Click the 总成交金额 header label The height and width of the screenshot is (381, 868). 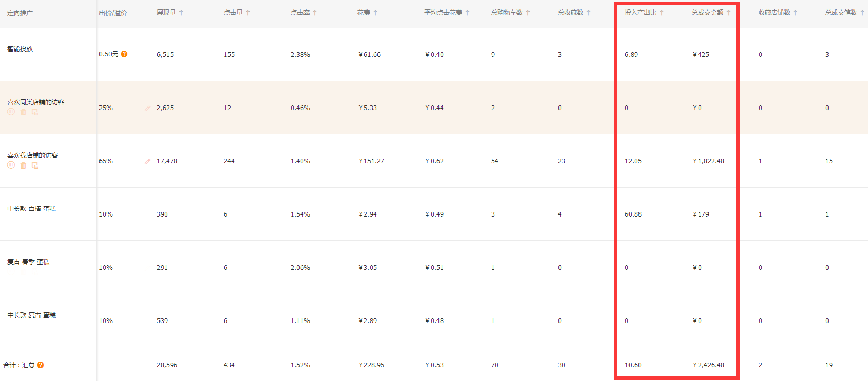pyautogui.click(x=707, y=13)
